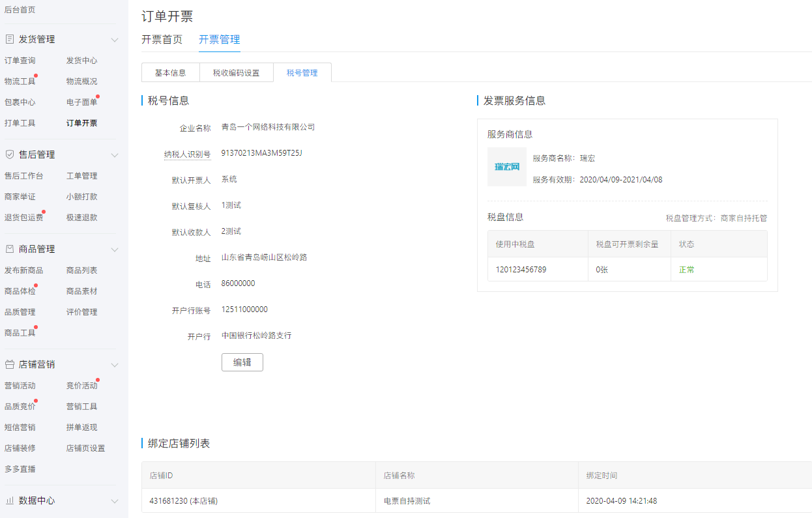
Task: Open 订单查询 in the sidebar
Action: point(20,61)
